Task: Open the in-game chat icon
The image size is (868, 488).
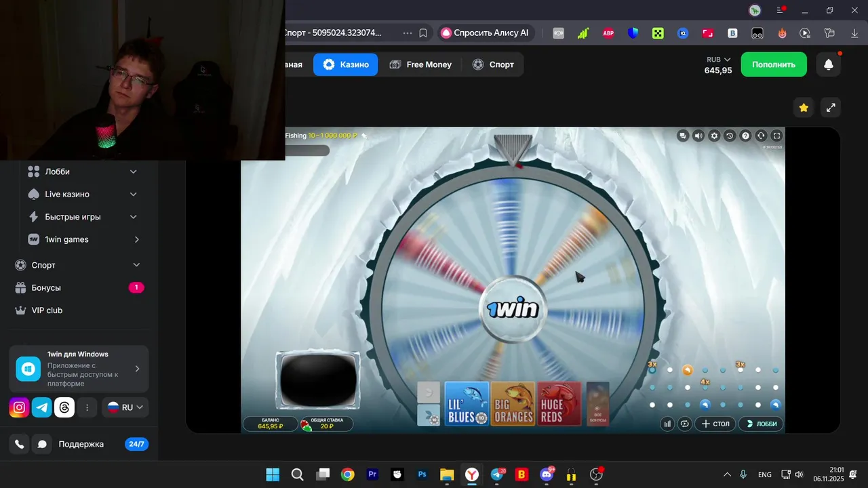Action: click(683, 136)
